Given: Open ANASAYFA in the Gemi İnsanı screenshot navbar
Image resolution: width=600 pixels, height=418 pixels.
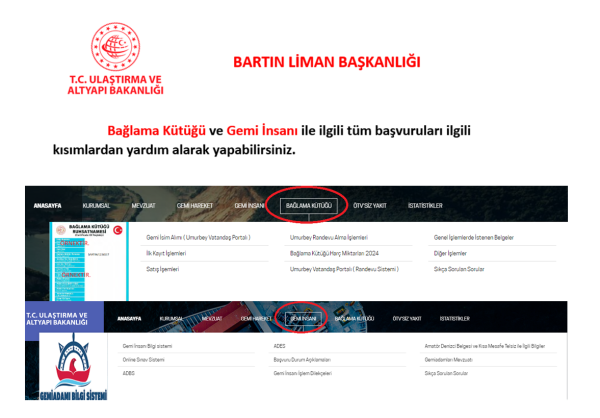Looking at the screenshot, I should tap(129, 318).
